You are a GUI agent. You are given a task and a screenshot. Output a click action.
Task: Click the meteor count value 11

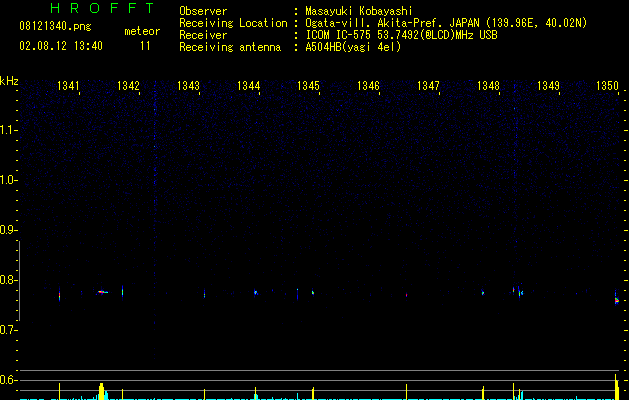point(145,46)
